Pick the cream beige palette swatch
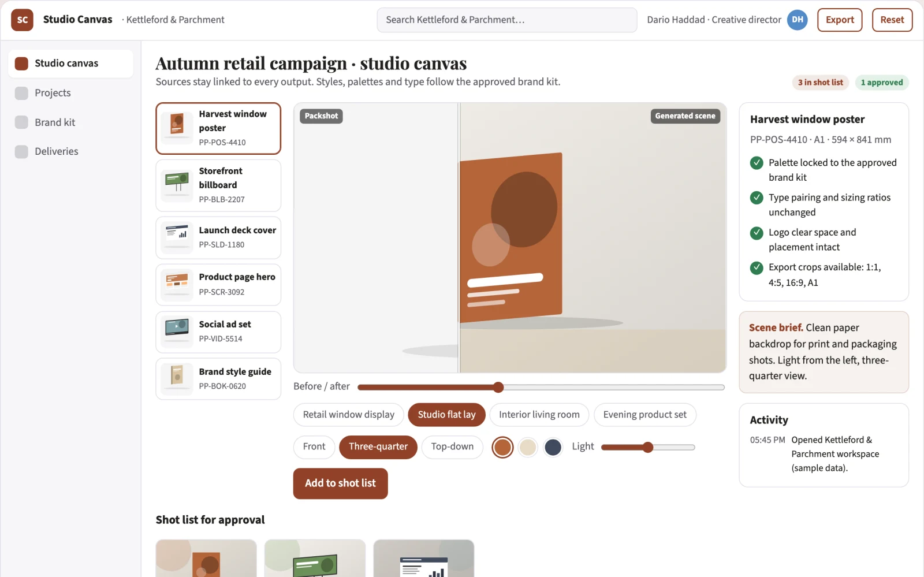Image resolution: width=924 pixels, height=577 pixels. tap(528, 447)
